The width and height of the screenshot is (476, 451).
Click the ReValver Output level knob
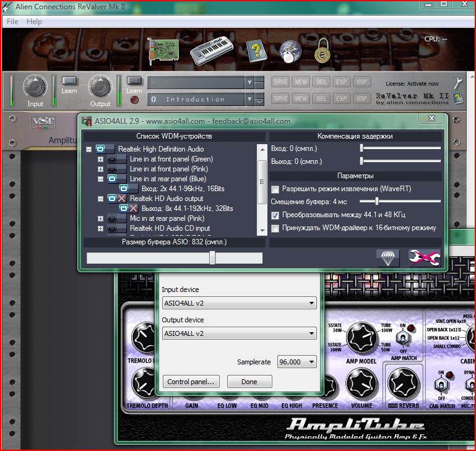(x=100, y=86)
